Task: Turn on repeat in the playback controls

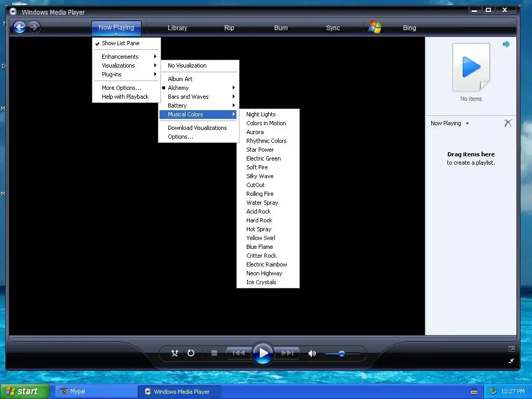Action: point(191,353)
